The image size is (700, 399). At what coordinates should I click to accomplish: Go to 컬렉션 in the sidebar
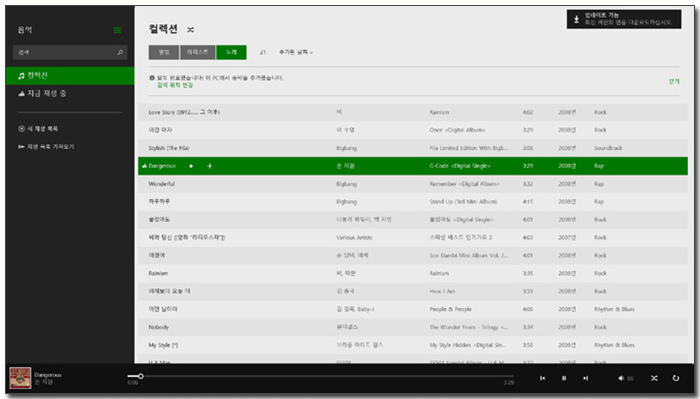[x=70, y=75]
